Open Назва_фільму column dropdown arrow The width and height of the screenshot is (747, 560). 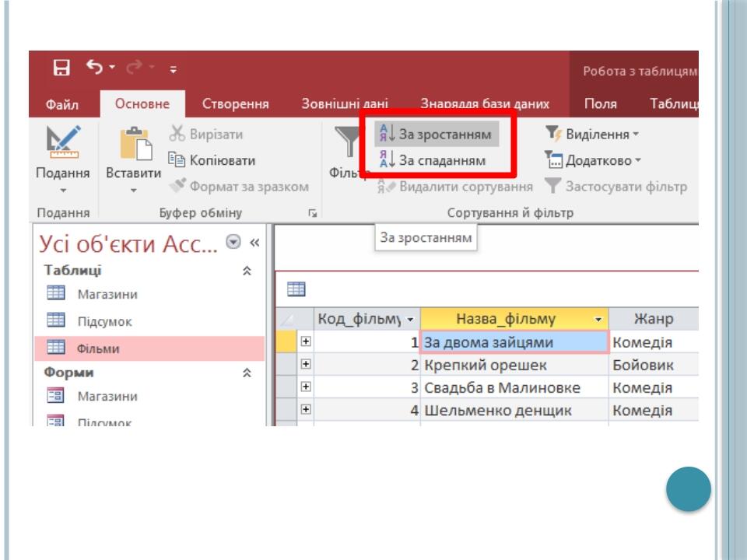click(x=598, y=319)
